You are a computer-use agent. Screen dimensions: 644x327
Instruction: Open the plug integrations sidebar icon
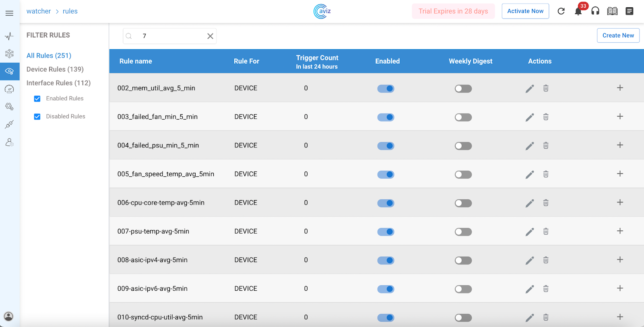tap(9, 124)
